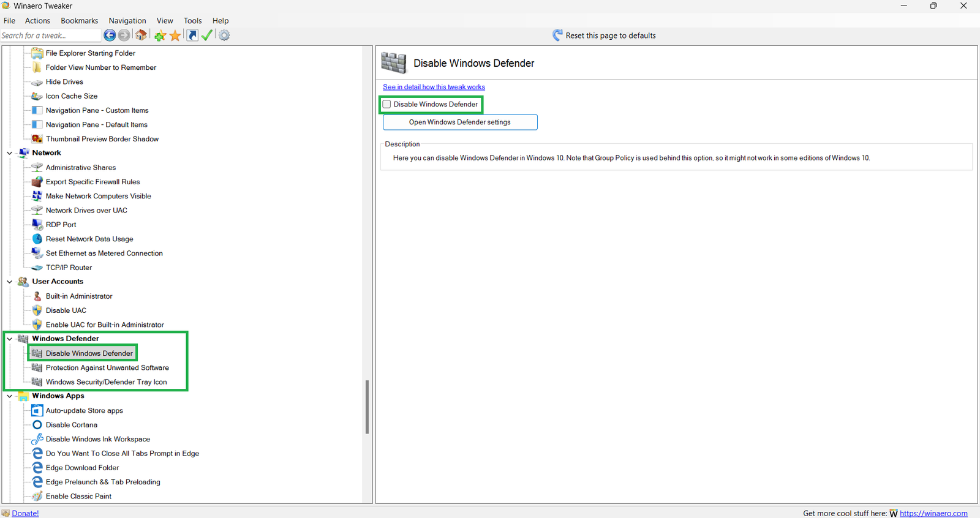Click 'Reset this page to defaults' label
The image size is (980, 518).
[x=611, y=36]
